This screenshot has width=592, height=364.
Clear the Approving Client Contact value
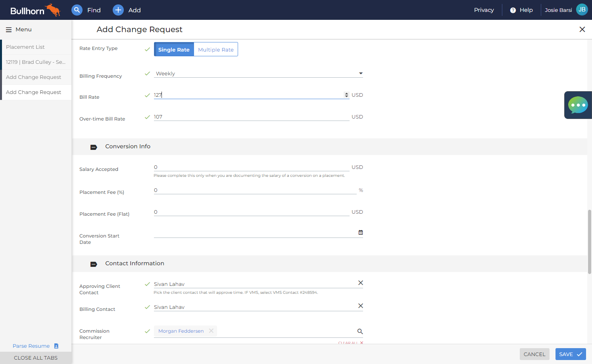[x=361, y=283]
